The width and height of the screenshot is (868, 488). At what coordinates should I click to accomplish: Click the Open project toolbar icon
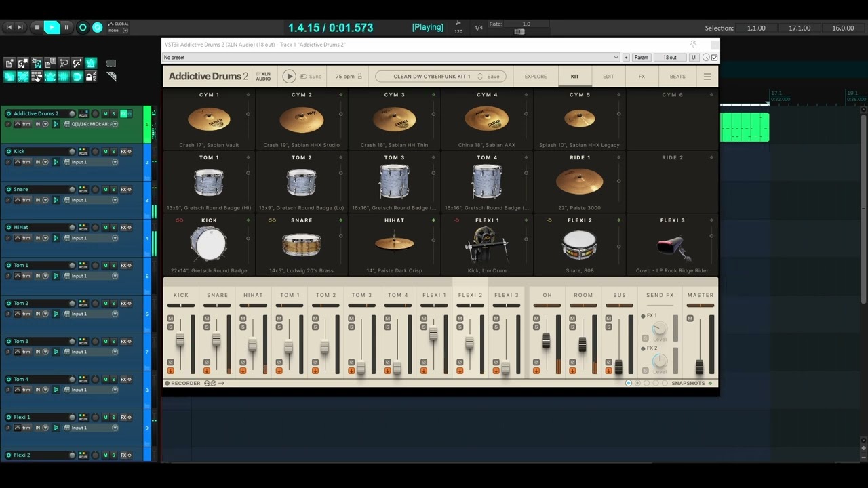coord(23,63)
